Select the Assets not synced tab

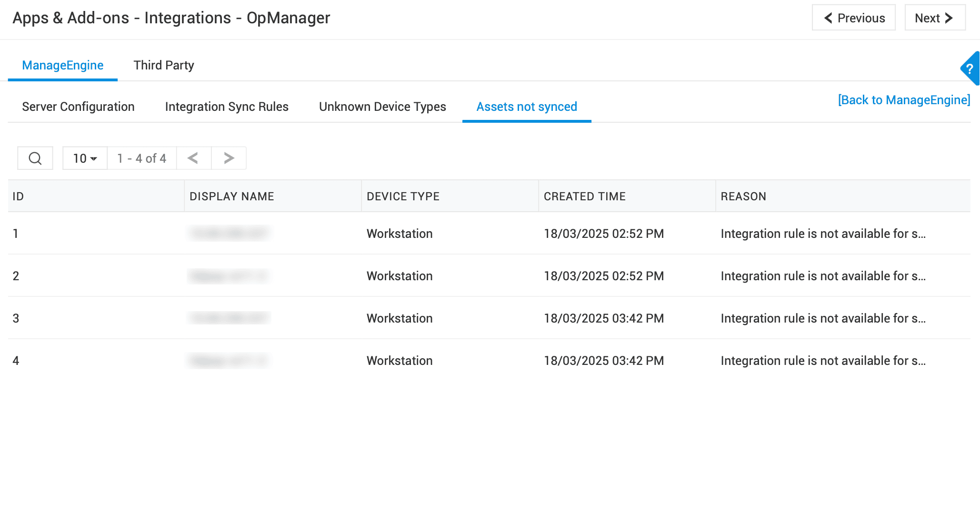tap(527, 107)
